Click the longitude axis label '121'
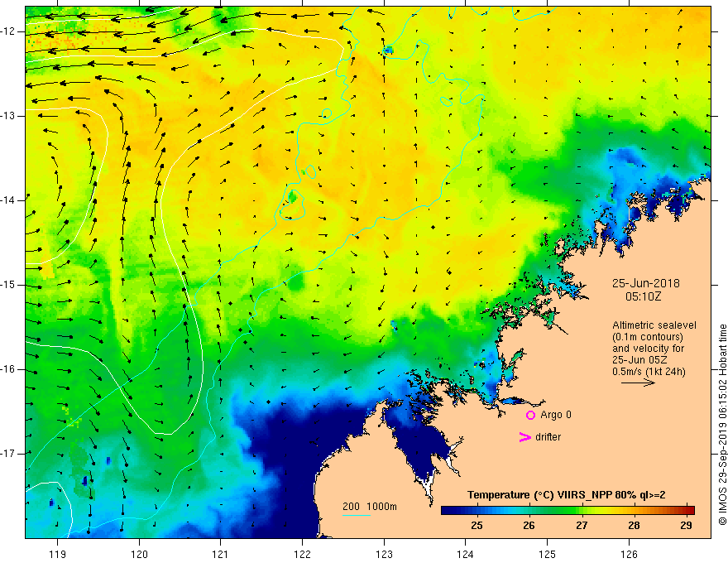The width and height of the screenshot is (728, 563). tap(221, 554)
